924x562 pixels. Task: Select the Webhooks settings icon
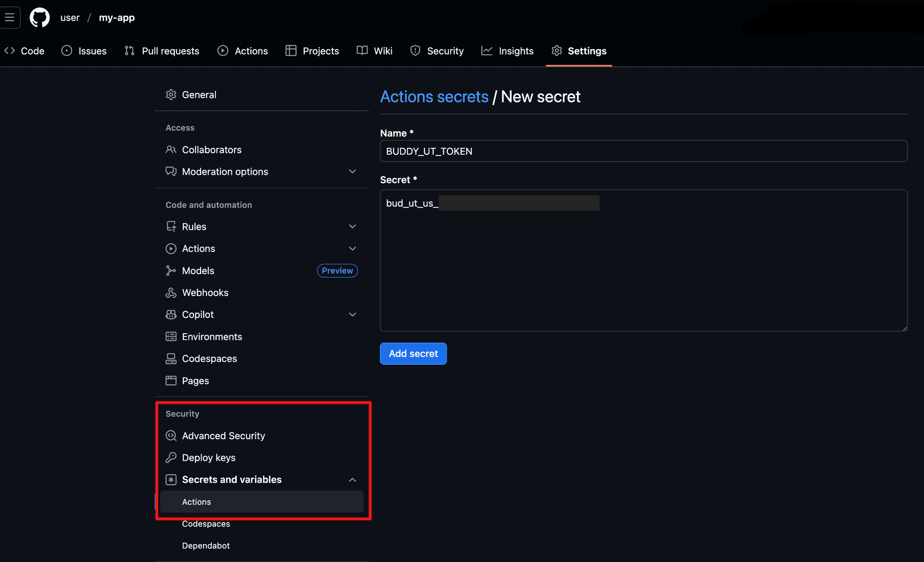pyautogui.click(x=171, y=292)
